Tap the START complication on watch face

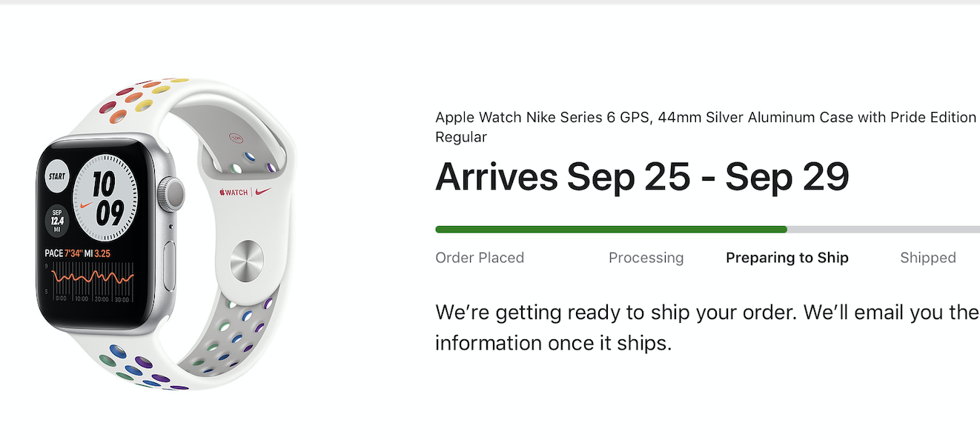[x=57, y=178]
